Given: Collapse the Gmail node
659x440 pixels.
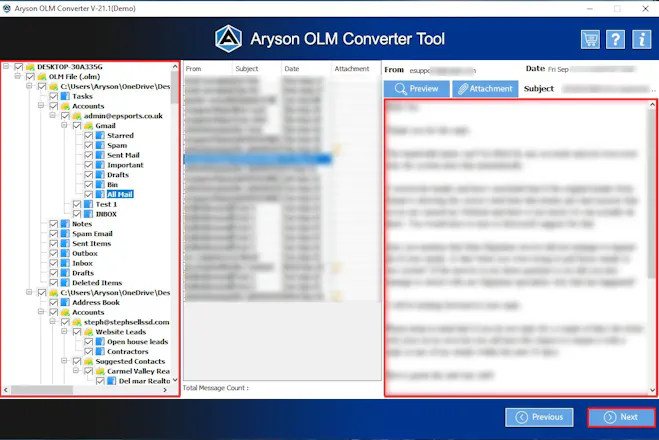Looking at the screenshot, I should point(64,125).
